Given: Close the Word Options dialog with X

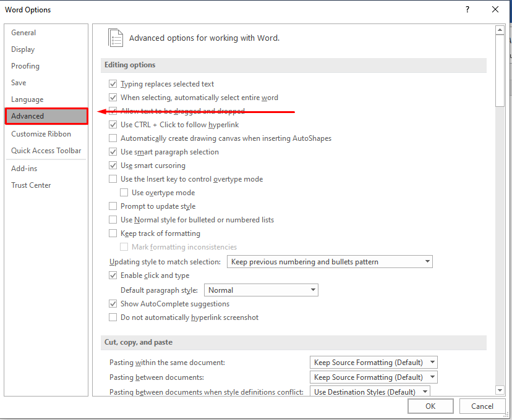Looking at the screenshot, I should pyautogui.click(x=495, y=9).
